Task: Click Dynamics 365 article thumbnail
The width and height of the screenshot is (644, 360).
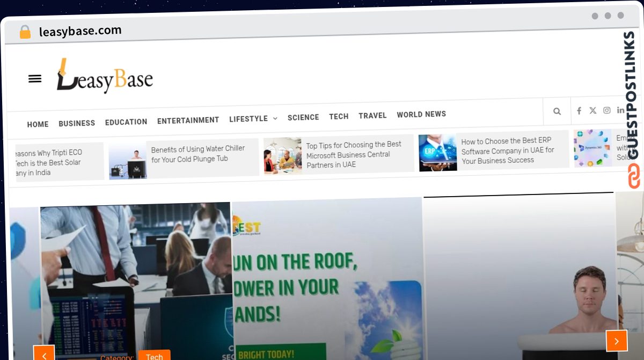Action: 592,148
